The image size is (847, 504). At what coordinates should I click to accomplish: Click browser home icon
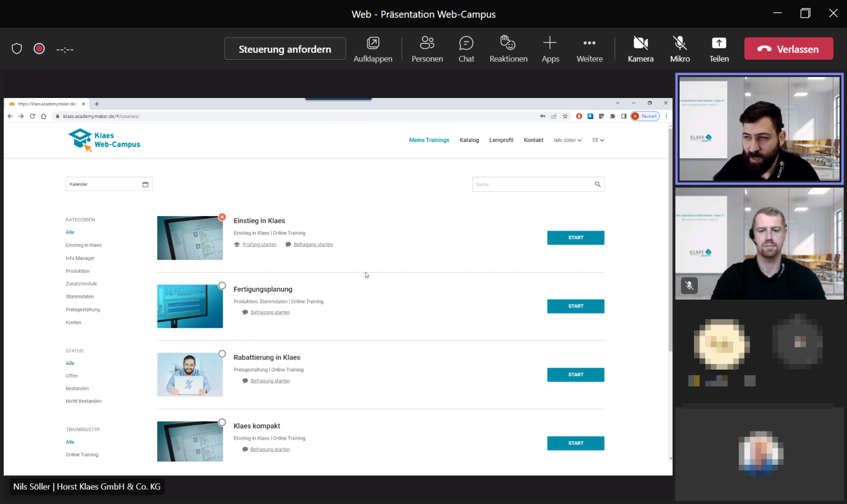pos(44,116)
